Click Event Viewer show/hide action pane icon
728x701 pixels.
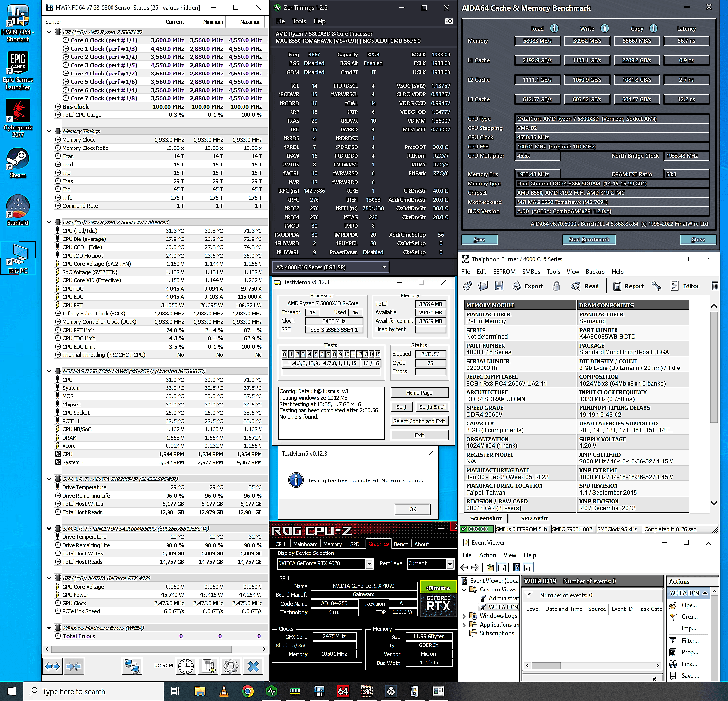click(x=528, y=567)
